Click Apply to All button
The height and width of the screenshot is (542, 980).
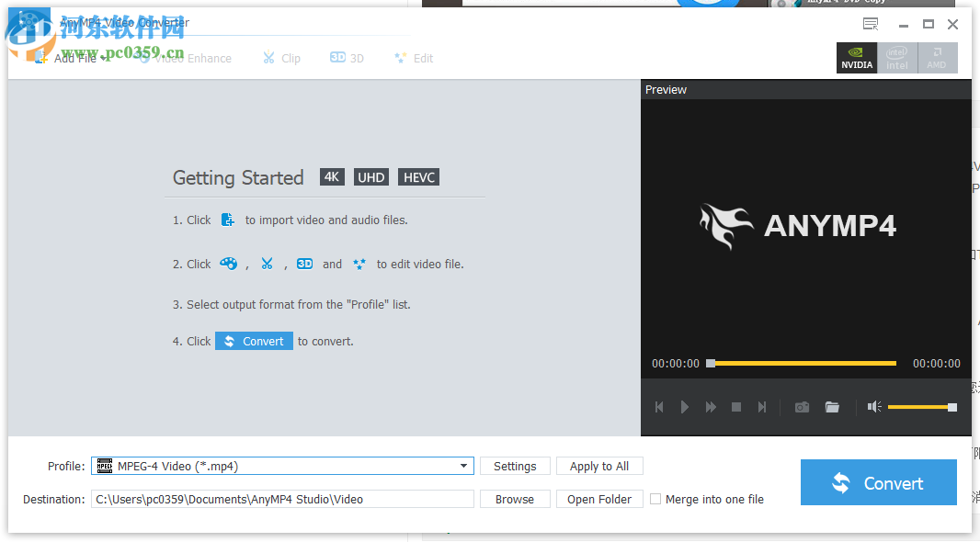599,466
